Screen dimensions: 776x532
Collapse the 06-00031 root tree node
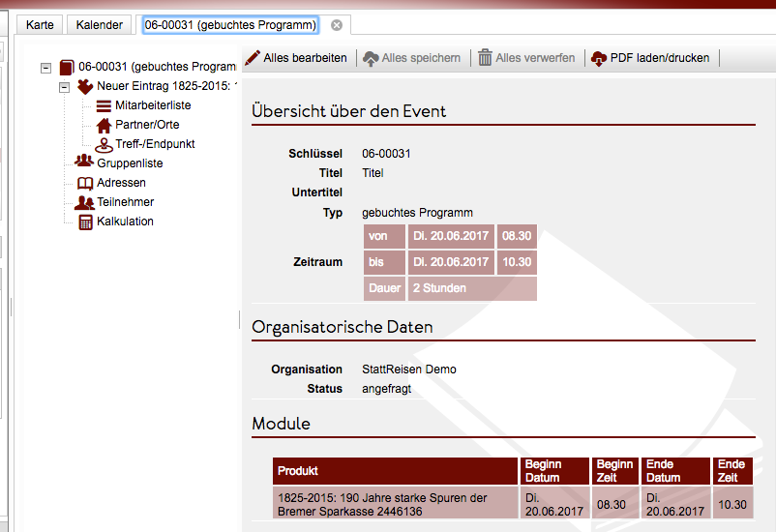[45, 68]
